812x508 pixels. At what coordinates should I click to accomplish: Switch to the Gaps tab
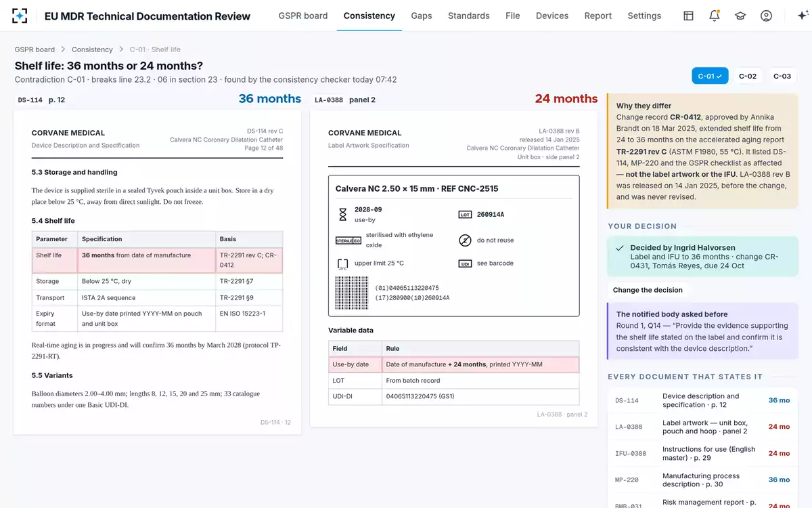click(422, 16)
